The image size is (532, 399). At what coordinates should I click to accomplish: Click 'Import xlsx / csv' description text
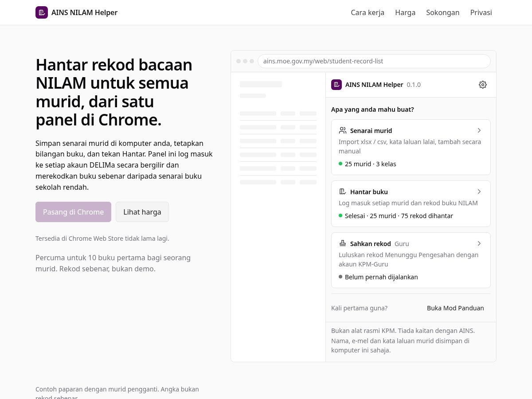pyautogui.click(x=410, y=146)
